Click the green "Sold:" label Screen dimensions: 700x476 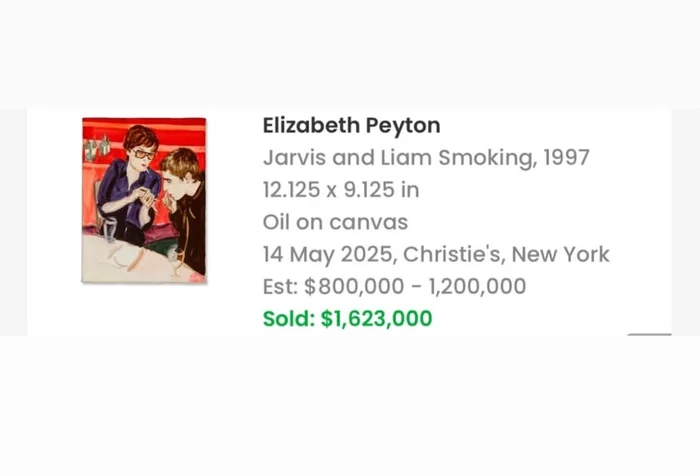click(x=288, y=319)
